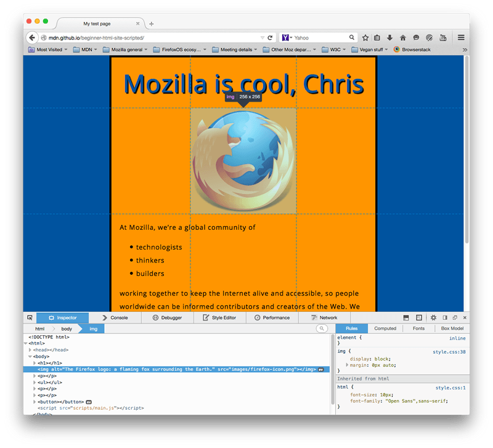The image size is (493, 448).
Task: Open the style.css:38 source link
Action: coord(449,352)
